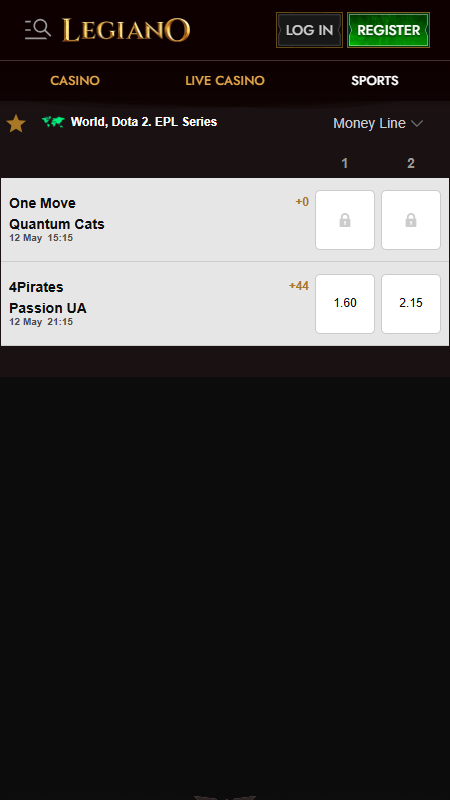Viewport: 450px width, 800px height.
Task: Expand +0 markets for One Move match
Action: tap(302, 202)
